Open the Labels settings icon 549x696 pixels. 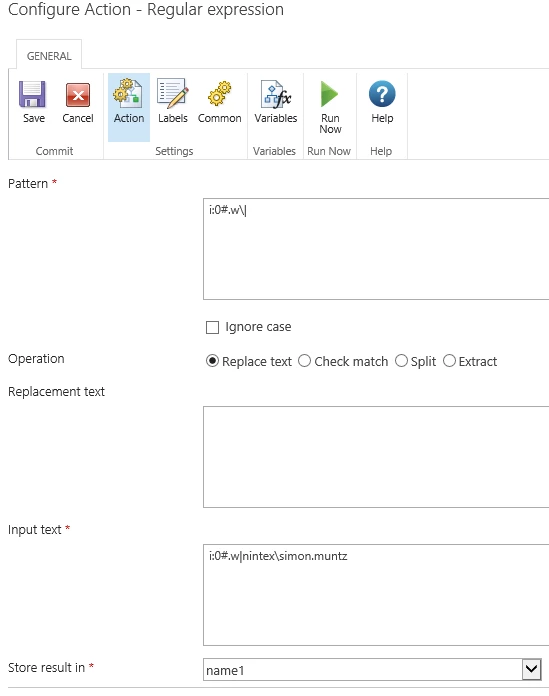tap(172, 93)
